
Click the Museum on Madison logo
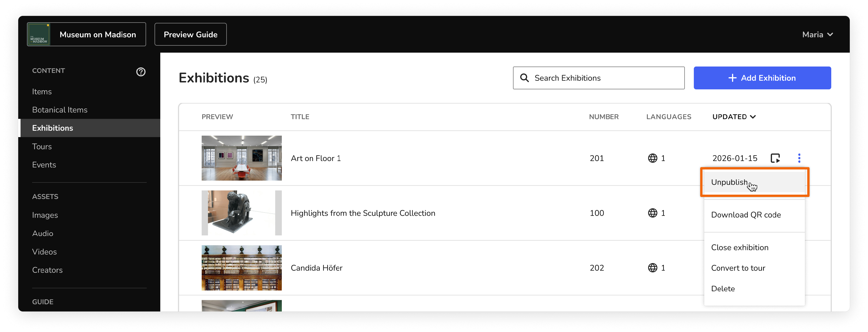pos(39,34)
